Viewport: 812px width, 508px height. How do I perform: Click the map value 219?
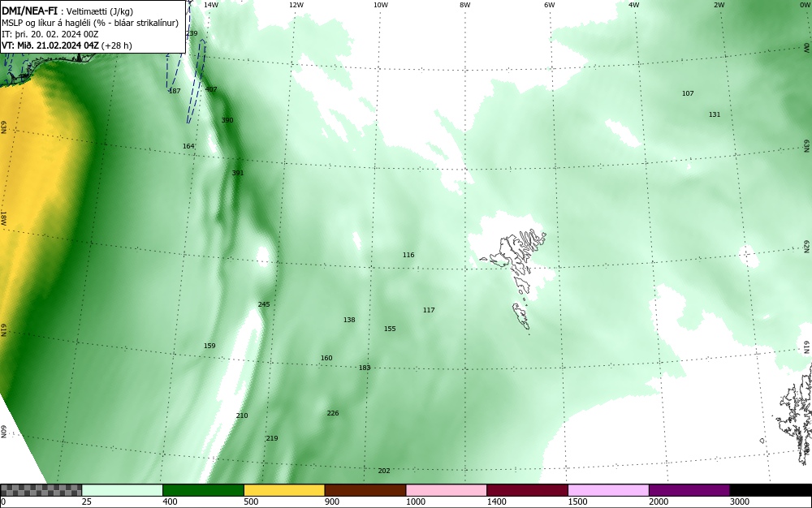click(x=272, y=438)
